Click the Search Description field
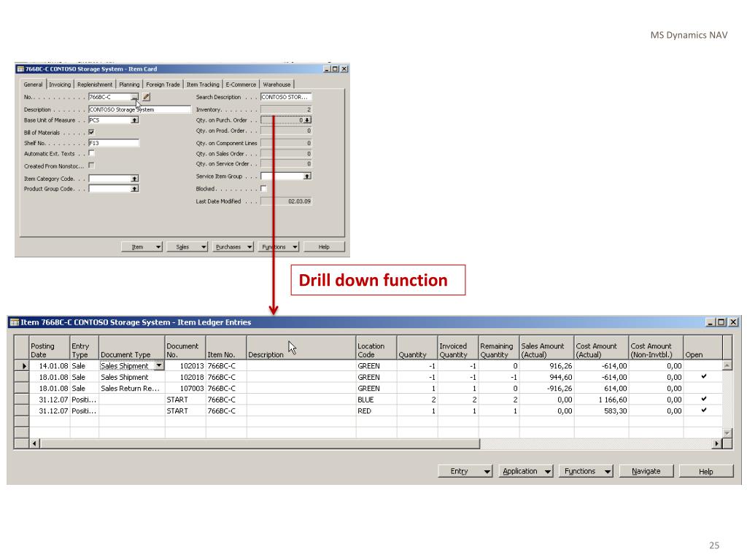Viewport: 747px width, 560px height. click(286, 97)
